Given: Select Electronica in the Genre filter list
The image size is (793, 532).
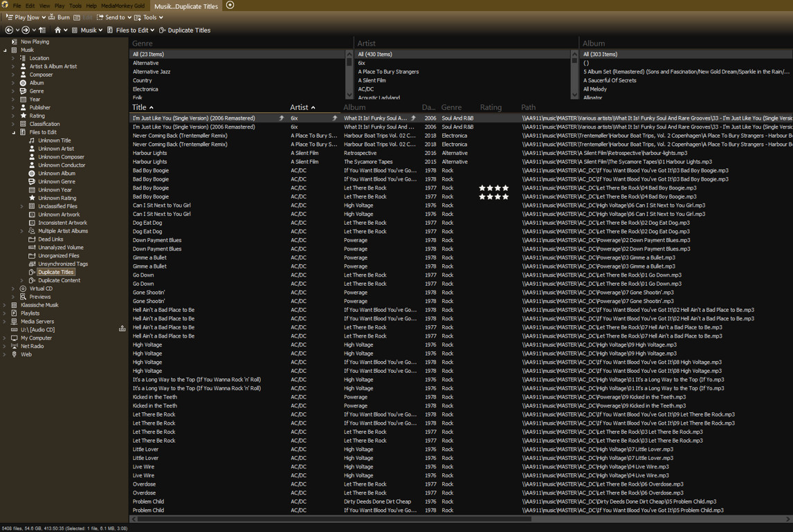Looking at the screenshot, I should click(x=145, y=89).
